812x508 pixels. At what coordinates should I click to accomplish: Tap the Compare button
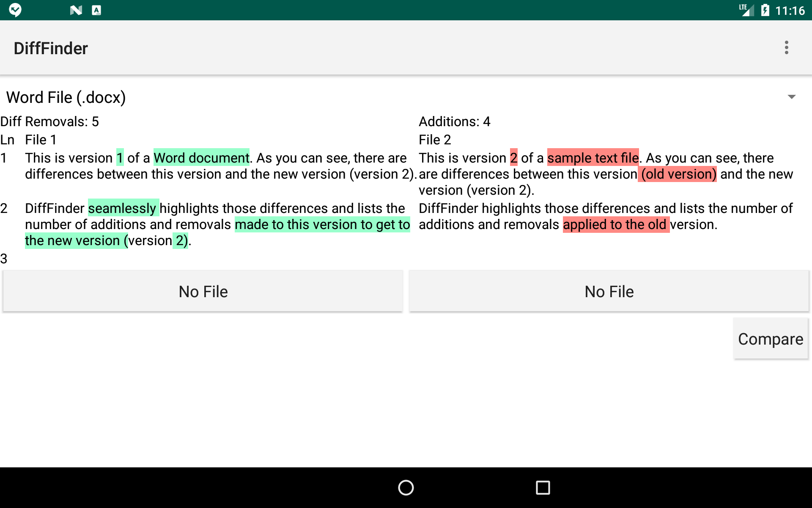click(770, 339)
